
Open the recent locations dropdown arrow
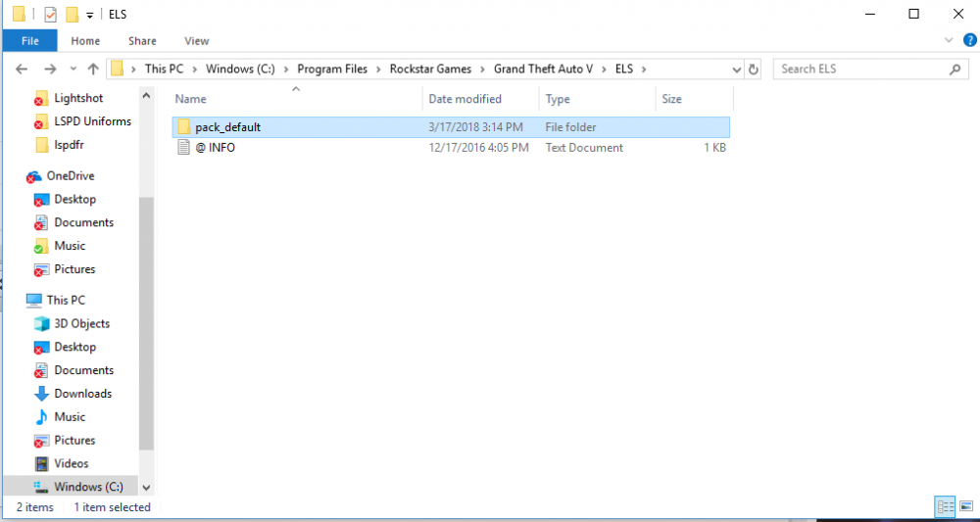pos(73,70)
